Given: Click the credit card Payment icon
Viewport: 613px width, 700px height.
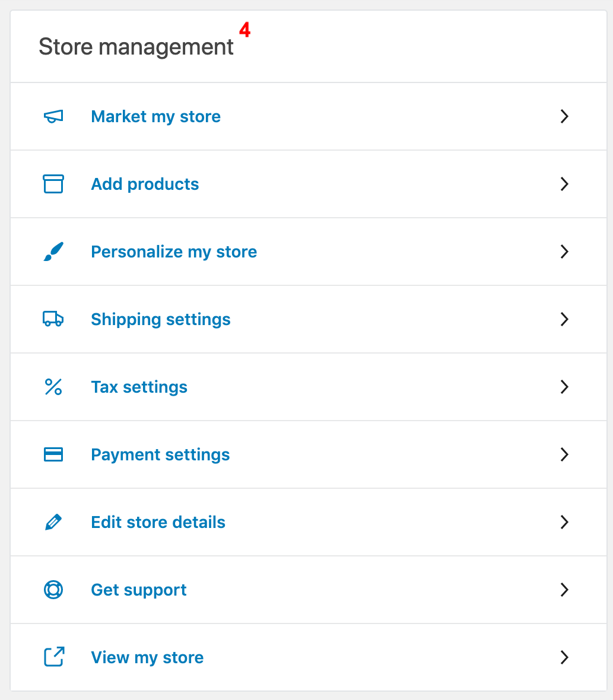Looking at the screenshot, I should [53, 454].
